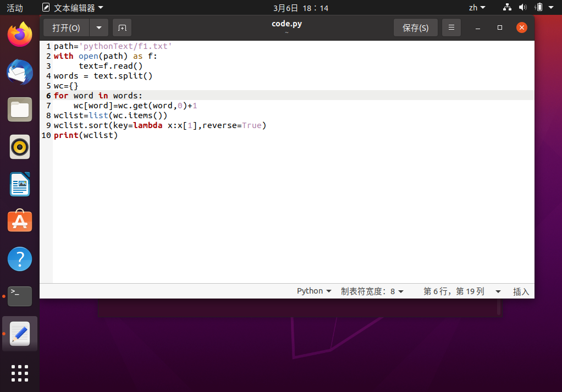Screen dimensions: 562x392
Task: Switch to the Terminal in dock
Action: [20, 296]
